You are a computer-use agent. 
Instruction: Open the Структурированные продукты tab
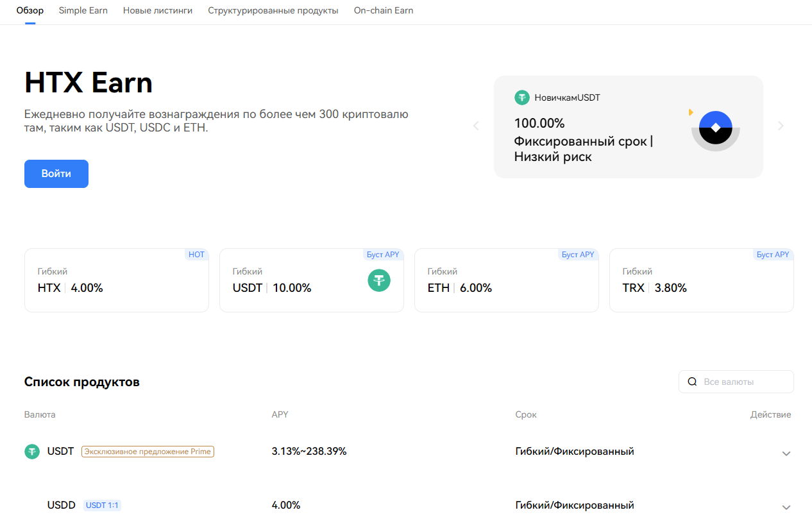coord(273,11)
